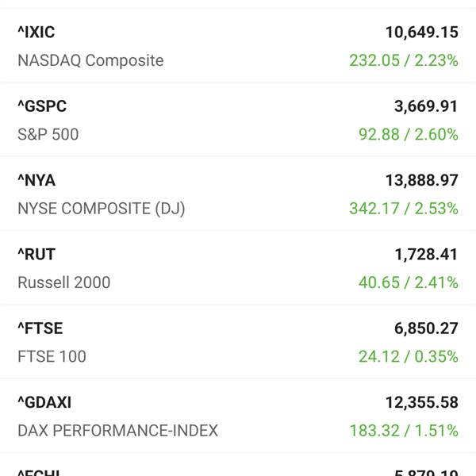Select NASDAQ Composite index name
This screenshot has height=476, width=476.
90,60
